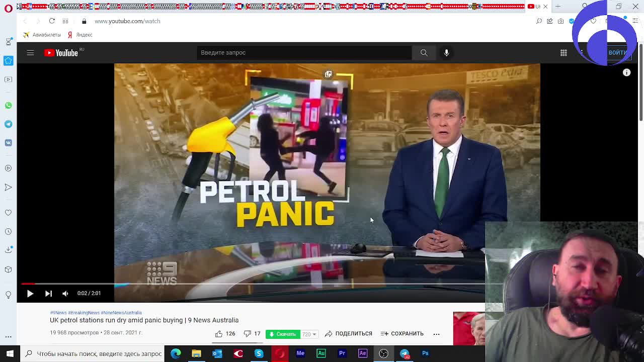Open the suggested video thumbnail at right
The width and height of the screenshot is (644, 362).
[469, 328]
